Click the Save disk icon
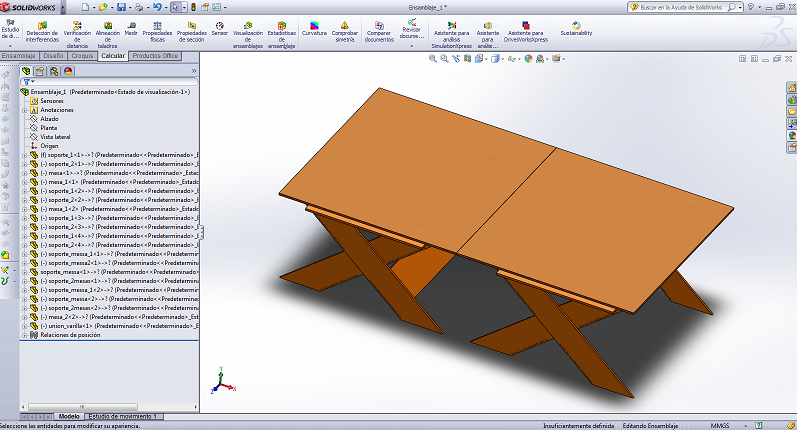Viewport: 798px width, 431px height. (121, 7)
